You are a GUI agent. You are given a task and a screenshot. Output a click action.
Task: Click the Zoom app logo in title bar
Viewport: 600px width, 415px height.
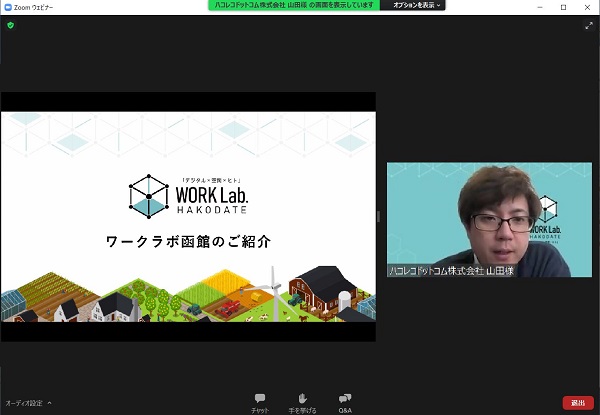click(x=8, y=7)
